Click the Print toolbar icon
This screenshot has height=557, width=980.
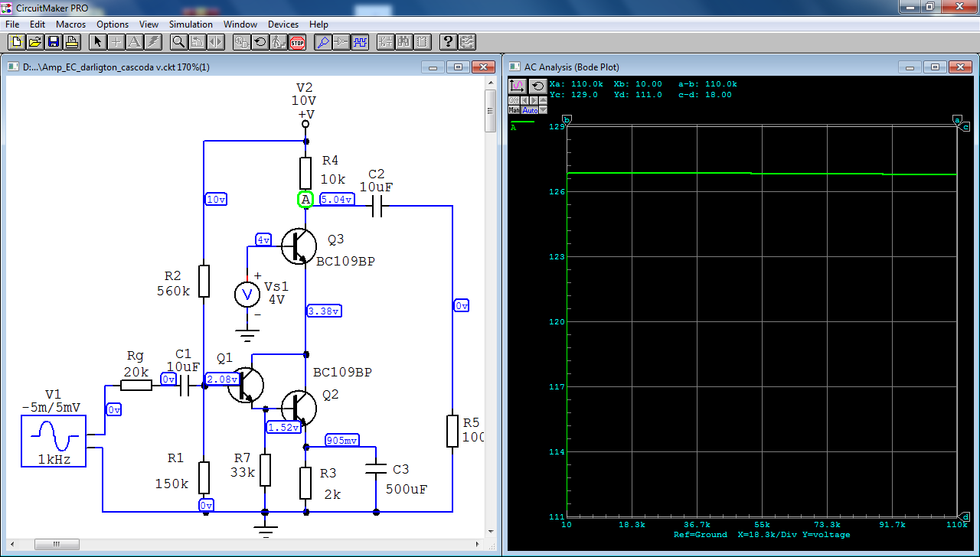pyautogui.click(x=72, y=42)
